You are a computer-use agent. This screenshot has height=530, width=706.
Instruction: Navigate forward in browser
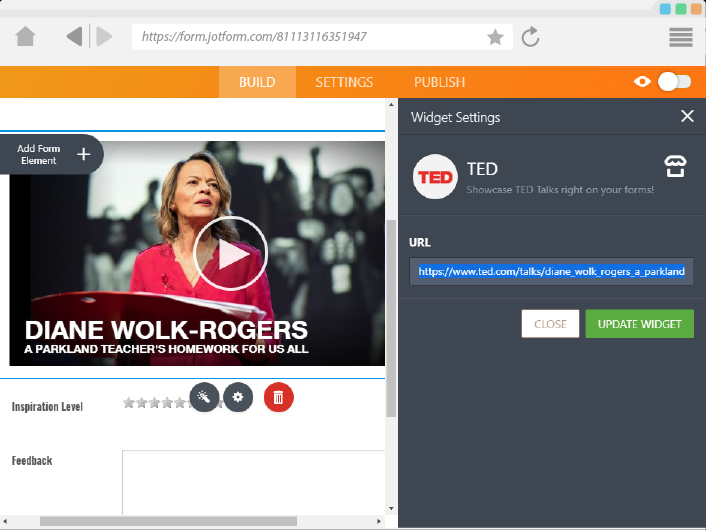point(104,36)
